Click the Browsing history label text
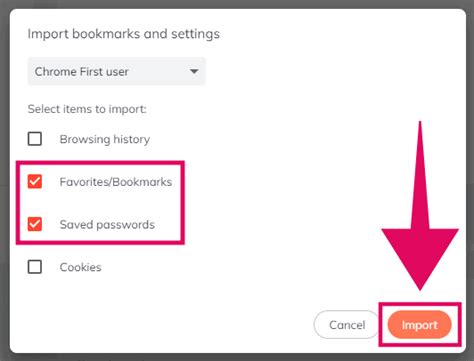Image resolution: width=474 pixels, height=361 pixels. click(105, 139)
